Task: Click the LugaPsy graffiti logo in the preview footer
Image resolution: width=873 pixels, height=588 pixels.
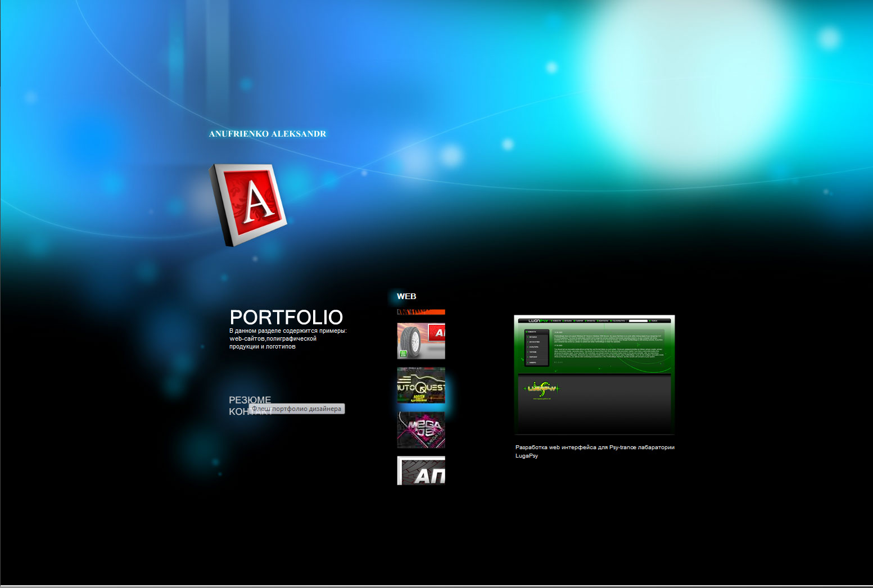Action: [x=543, y=388]
